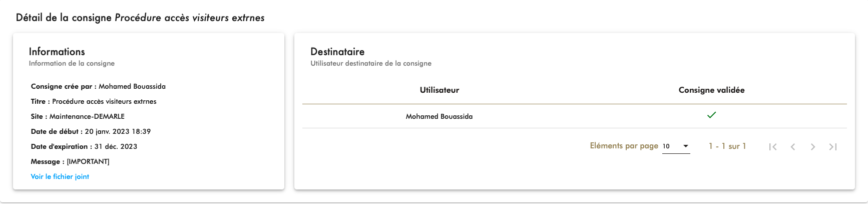Screen dimensions: 868x204
Task: Click the 'Date d'expiration' line
Action: [84, 146]
